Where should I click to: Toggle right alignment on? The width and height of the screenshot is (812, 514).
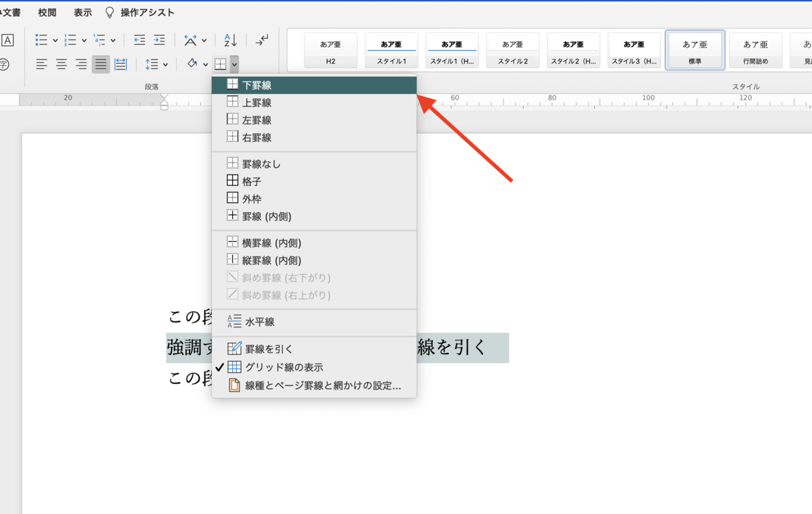point(81,64)
